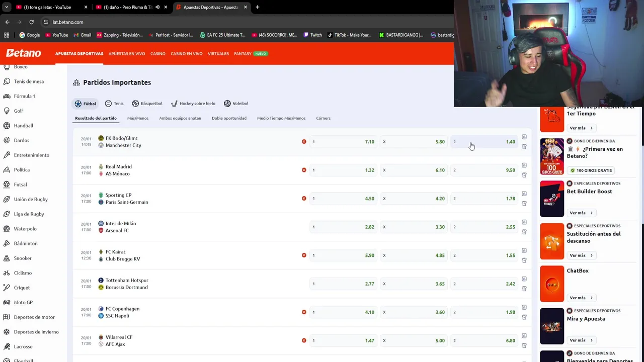The image size is (644, 362).
Task: Select Tenis sport filter
Action: (114, 104)
